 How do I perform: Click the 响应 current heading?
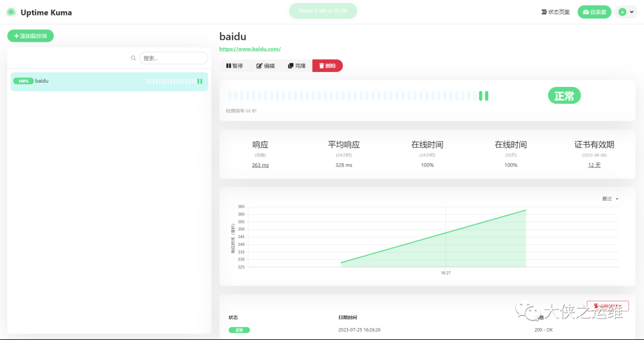[x=261, y=144]
